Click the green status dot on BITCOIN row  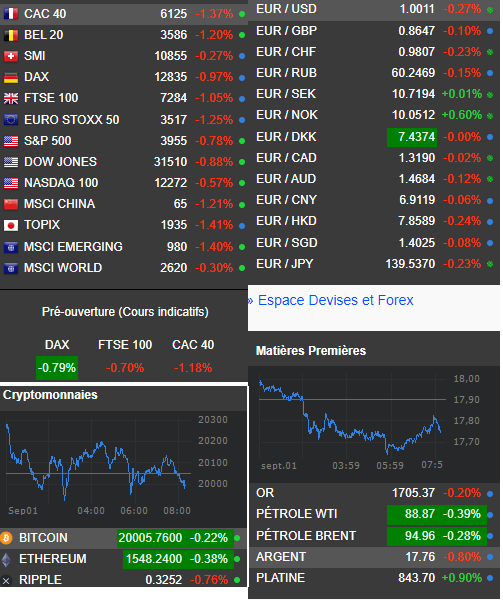coord(237,538)
